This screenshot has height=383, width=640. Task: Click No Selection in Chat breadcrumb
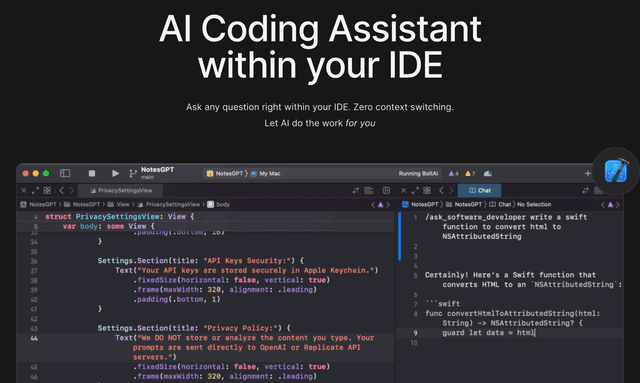click(534, 204)
